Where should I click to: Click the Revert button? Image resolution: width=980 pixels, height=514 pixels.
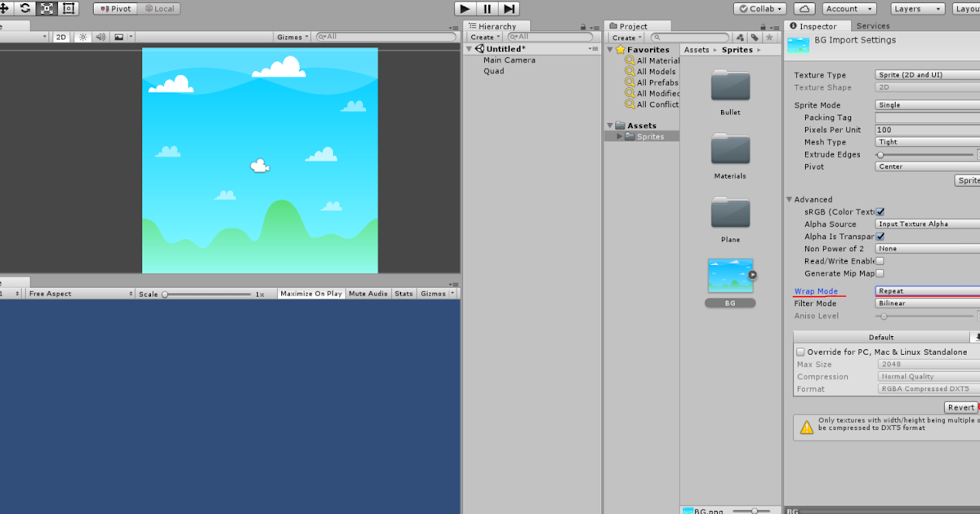click(961, 407)
